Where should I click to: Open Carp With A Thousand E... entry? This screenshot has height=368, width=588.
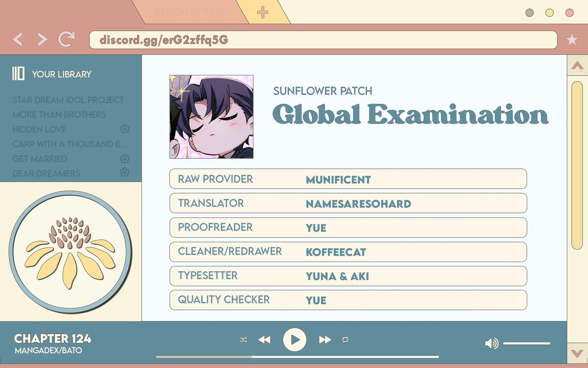[69, 144]
